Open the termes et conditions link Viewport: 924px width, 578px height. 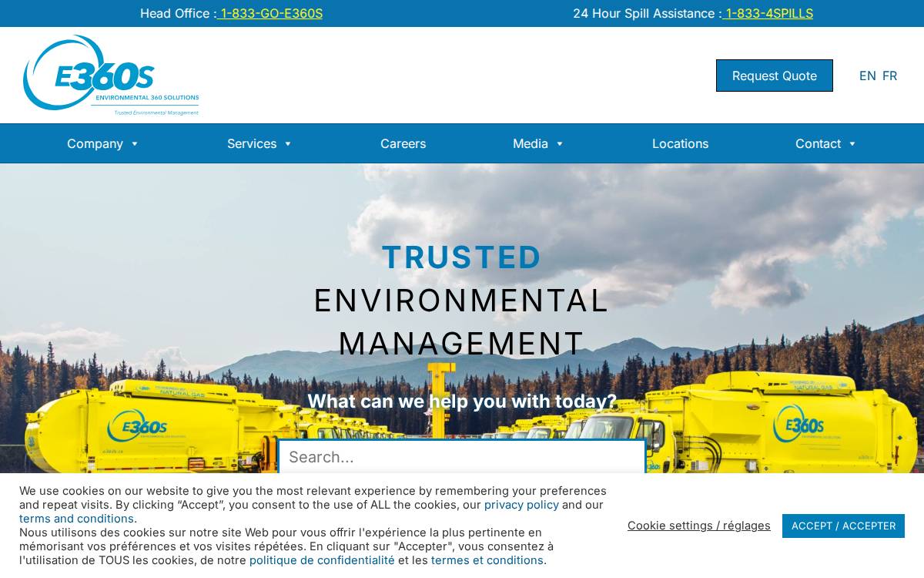(487, 560)
